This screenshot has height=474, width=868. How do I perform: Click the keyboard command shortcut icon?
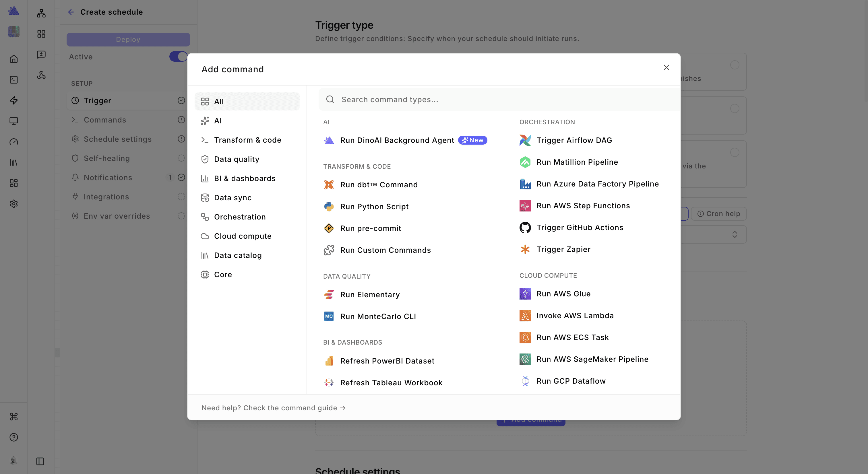[x=14, y=417]
